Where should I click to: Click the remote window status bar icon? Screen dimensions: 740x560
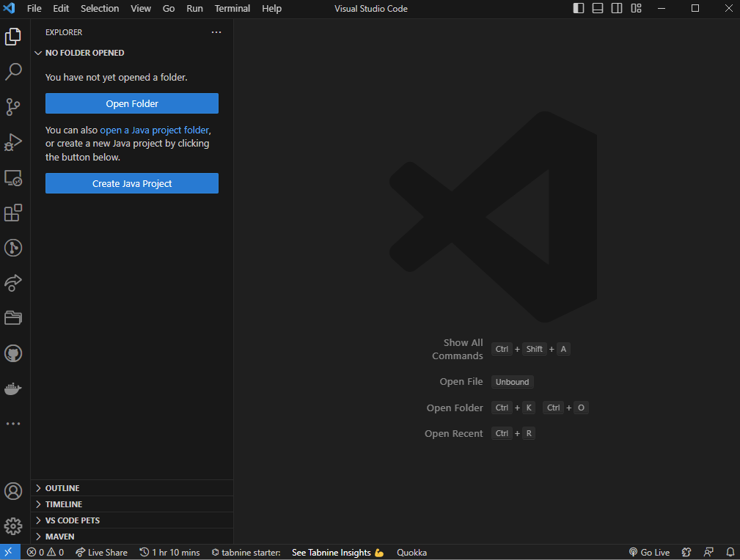[10, 552]
